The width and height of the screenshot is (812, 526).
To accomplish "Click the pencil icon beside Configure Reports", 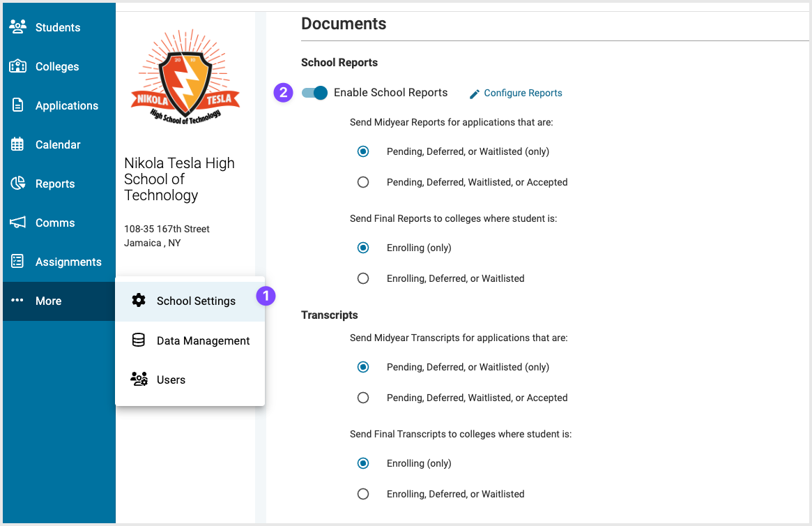I will (475, 93).
